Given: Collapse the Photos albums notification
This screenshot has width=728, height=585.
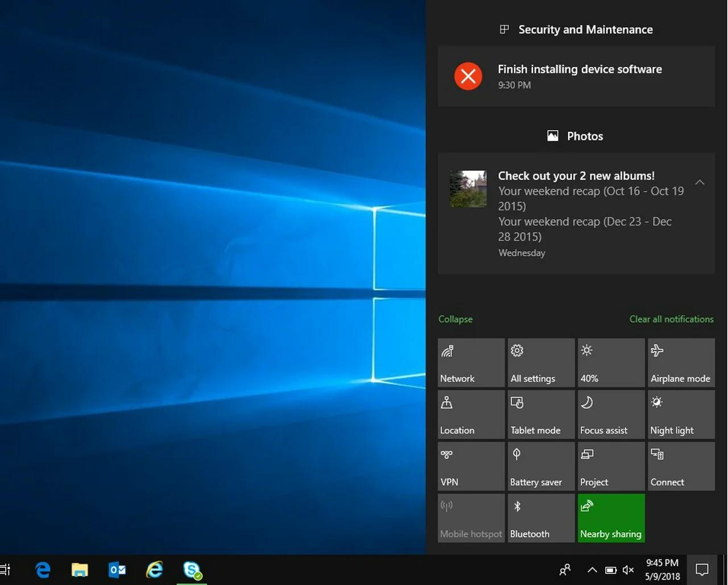Looking at the screenshot, I should point(700,182).
